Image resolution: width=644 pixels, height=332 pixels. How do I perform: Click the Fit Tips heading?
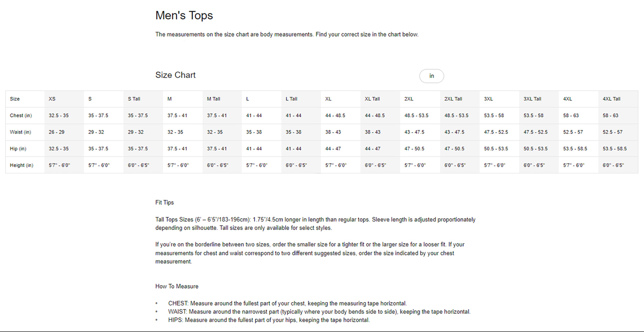pyautogui.click(x=164, y=202)
